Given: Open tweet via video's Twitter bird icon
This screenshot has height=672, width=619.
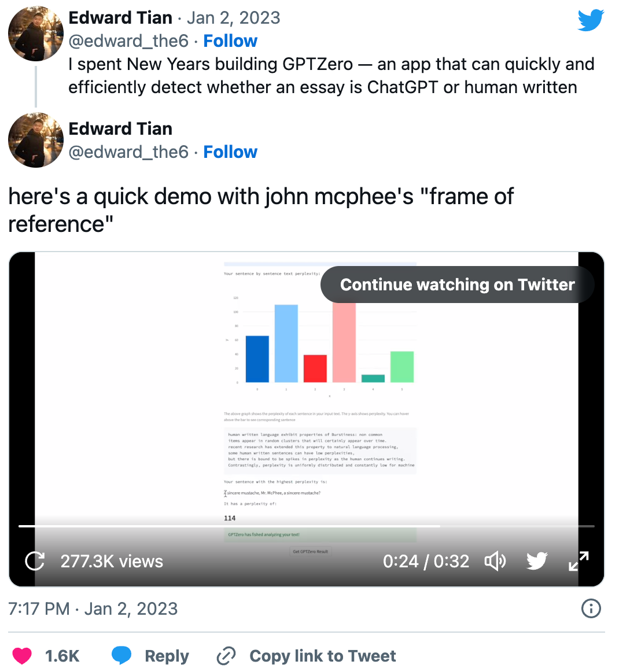Looking at the screenshot, I should coord(537,561).
